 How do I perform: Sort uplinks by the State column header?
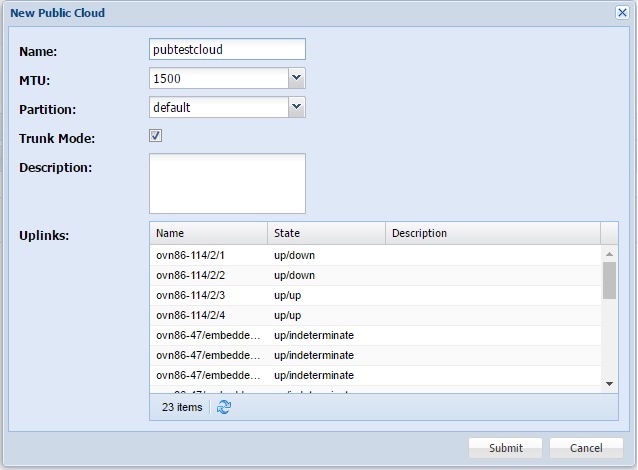click(x=326, y=233)
